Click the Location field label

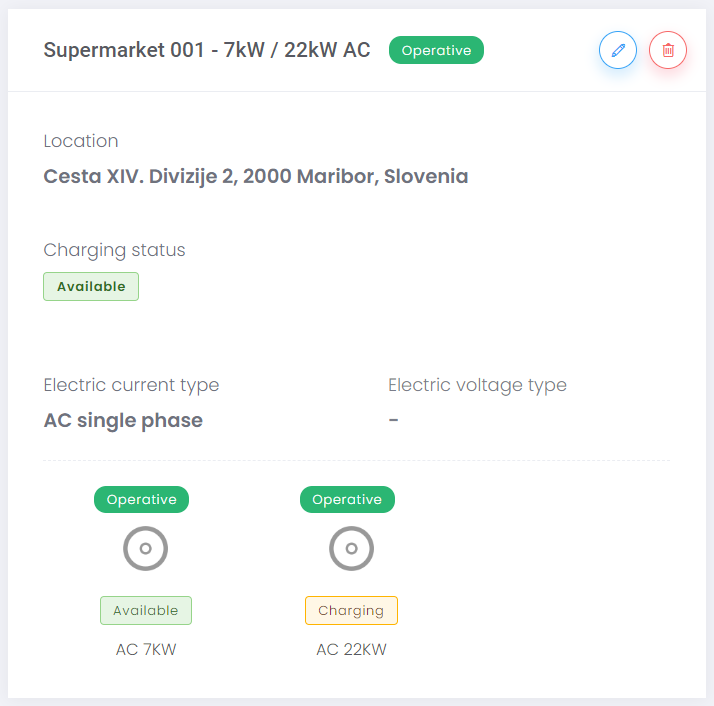click(81, 141)
